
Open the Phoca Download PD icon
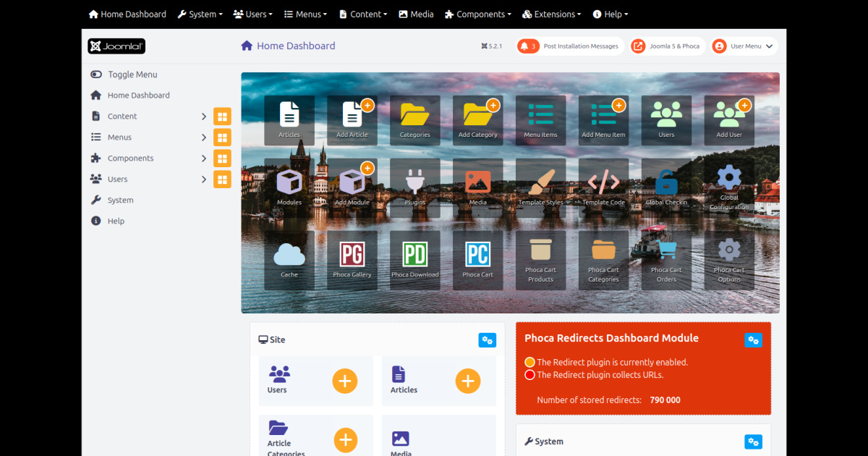click(415, 261)
